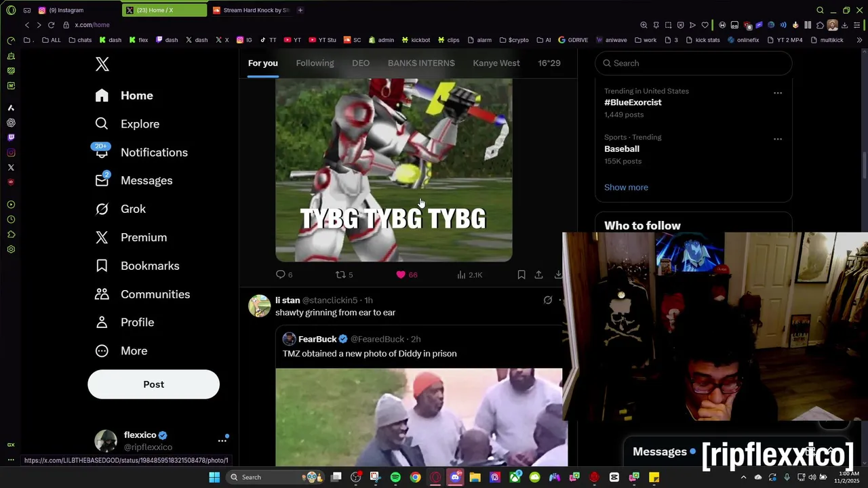Show hidden system tray icons
This screenshot has width=868, height=488.
click(x=743, y=477)
